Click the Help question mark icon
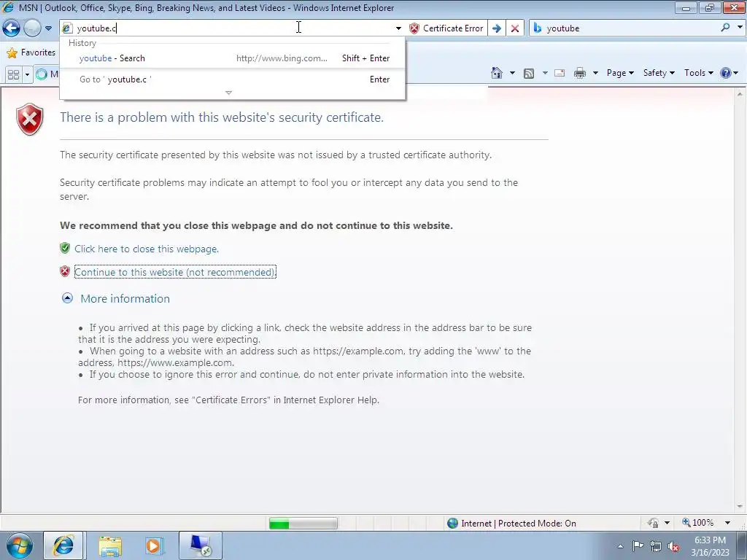The height and width of the screenshot is (560, 747). pos(726,73)
